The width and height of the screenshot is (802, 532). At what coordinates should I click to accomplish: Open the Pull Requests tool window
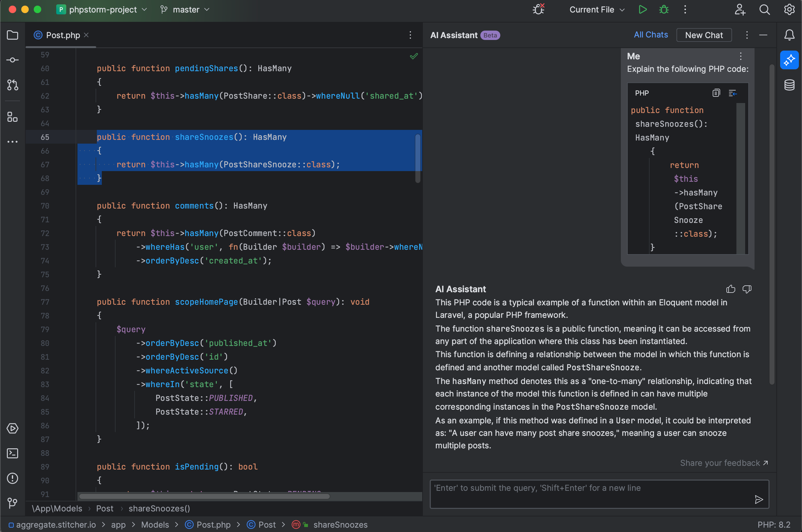tap(12, 85)
